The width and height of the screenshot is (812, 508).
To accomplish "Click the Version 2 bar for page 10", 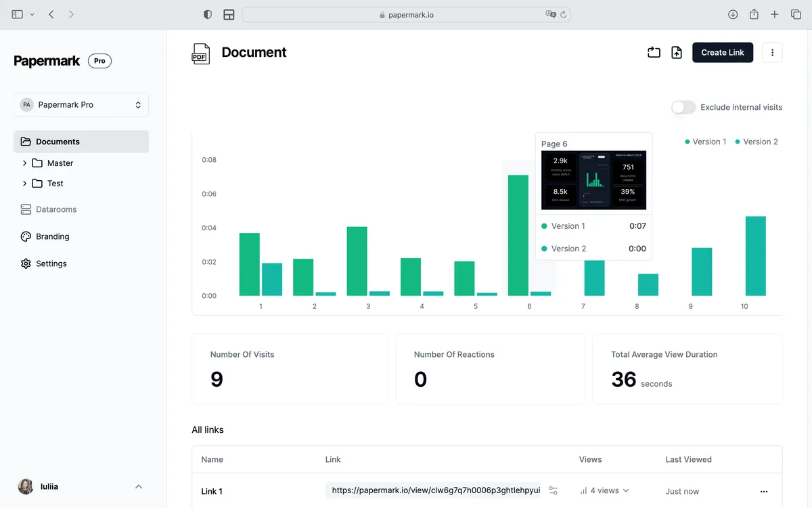I will pos(756,256).
